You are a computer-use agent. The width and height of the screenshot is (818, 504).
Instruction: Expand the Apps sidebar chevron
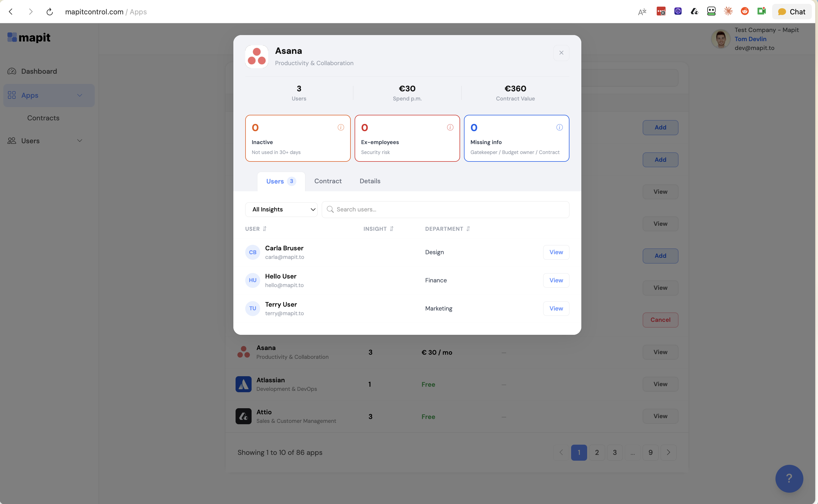80,95
